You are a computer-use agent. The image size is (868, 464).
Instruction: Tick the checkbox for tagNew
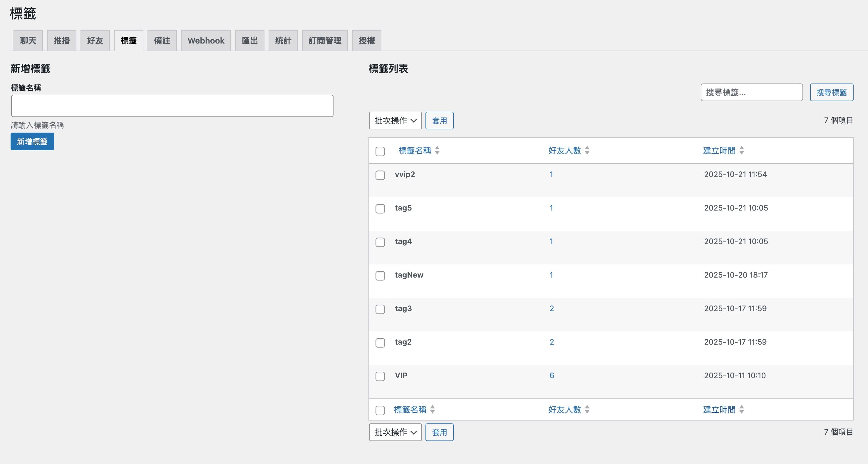point(380,276)
